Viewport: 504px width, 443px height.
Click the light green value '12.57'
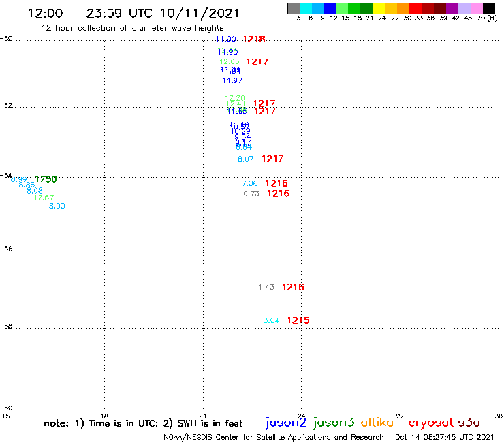click(44, 198)
